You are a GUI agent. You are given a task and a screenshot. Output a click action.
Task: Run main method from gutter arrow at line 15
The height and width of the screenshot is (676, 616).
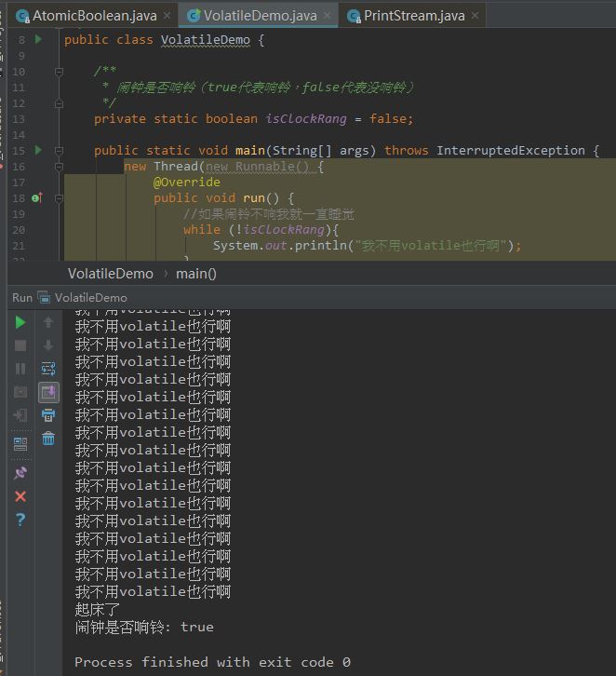pos(38,150)
